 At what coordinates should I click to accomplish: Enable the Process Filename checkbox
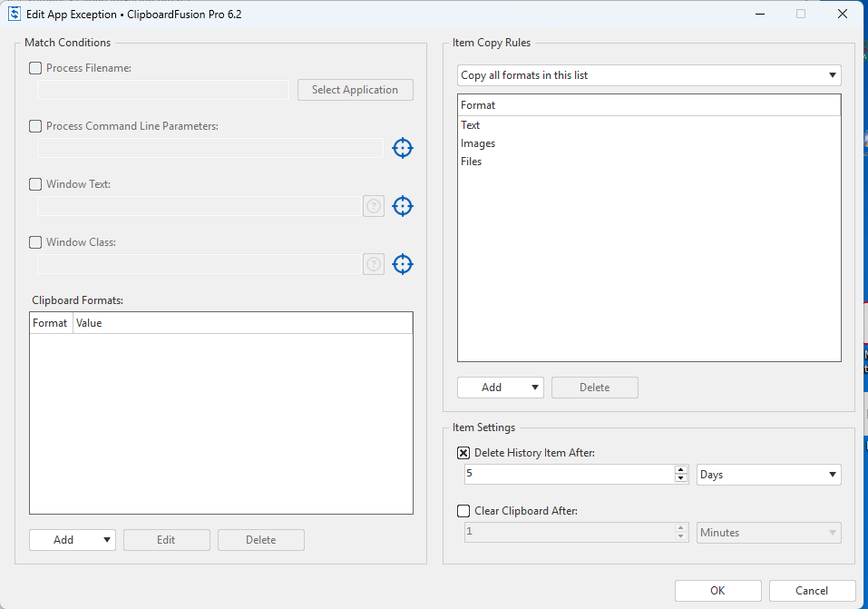pyautogui.click(x=35, y=68)
